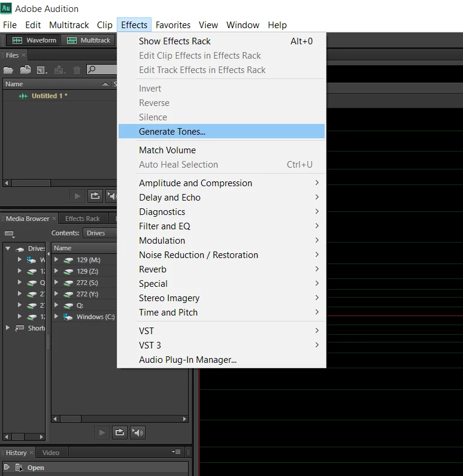Open Reverb submenu
This screenshot has width=463, height=476.
click(x=222, y=269)
